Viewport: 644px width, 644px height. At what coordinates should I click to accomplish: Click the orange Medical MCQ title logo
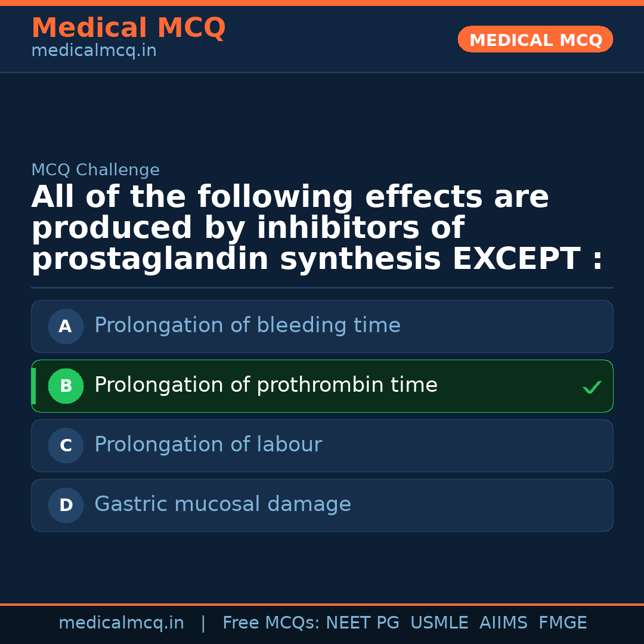coord(128,28)
